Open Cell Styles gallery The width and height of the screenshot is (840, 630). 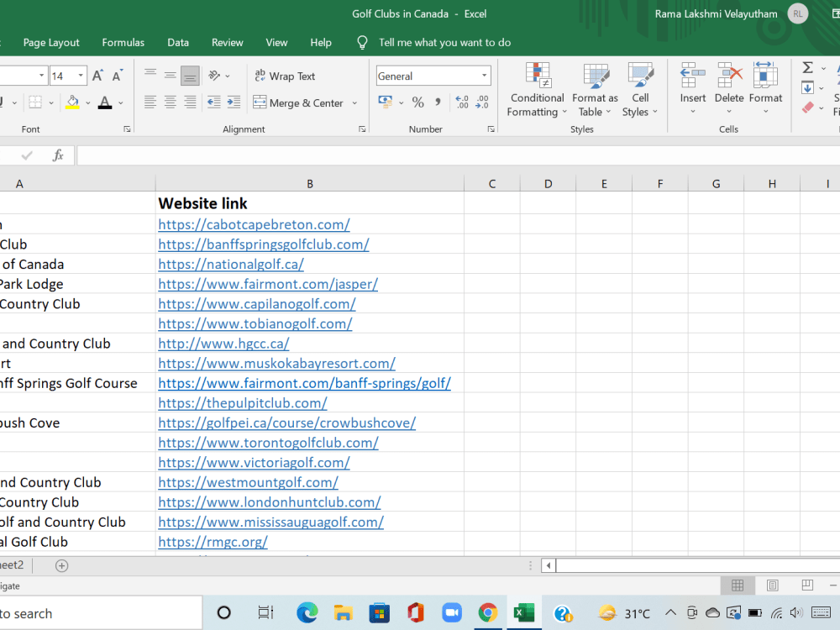point(639,90)
